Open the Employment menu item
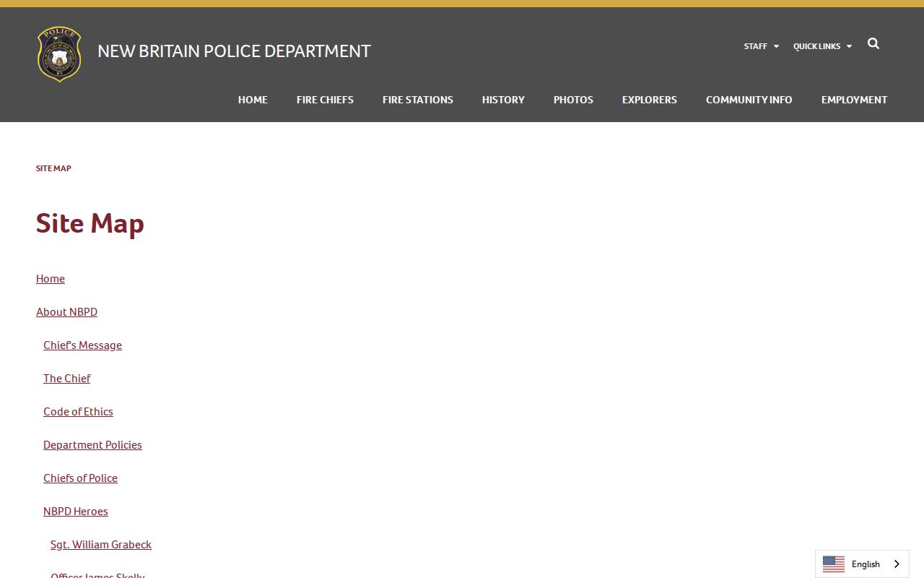 855,100
